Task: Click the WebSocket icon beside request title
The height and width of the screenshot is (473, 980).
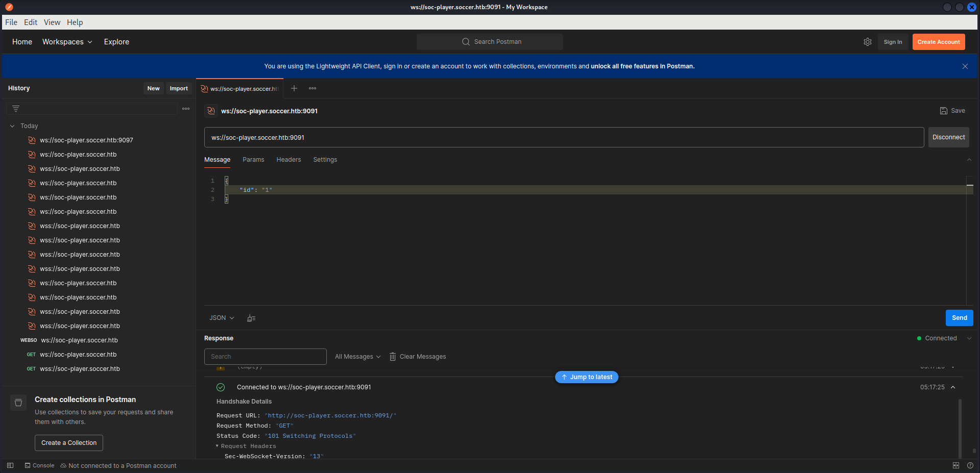Action: 211,111
